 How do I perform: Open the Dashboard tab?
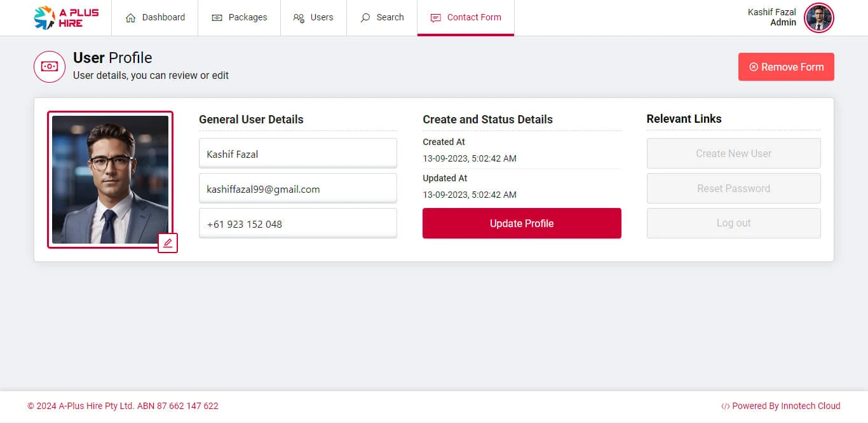pos(155,18)
